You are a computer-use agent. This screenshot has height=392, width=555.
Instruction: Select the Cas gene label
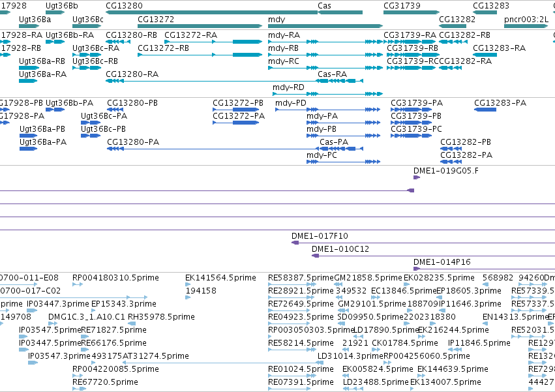[324, 6]
